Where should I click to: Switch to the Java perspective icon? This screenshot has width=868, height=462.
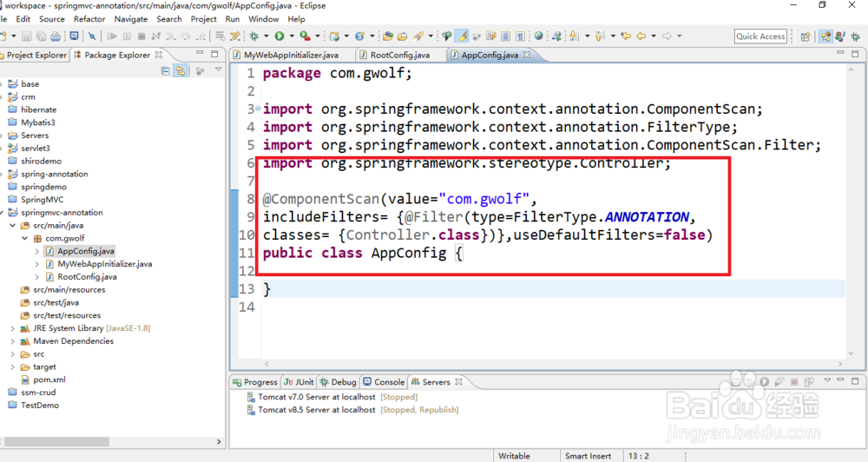click(840, 36)
